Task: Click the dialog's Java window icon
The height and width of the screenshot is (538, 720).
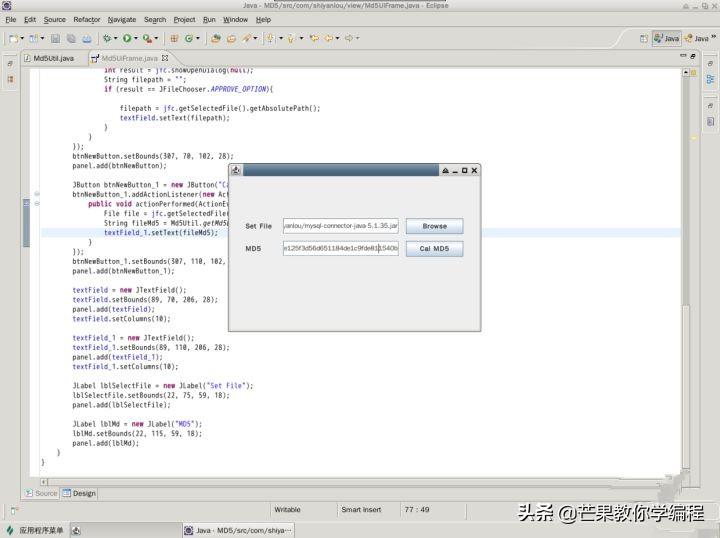Action: (236, 170)
